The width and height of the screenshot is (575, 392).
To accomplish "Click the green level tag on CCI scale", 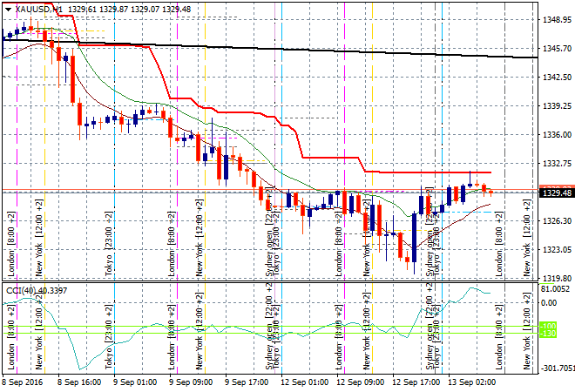I will click(x=548, y=328).
